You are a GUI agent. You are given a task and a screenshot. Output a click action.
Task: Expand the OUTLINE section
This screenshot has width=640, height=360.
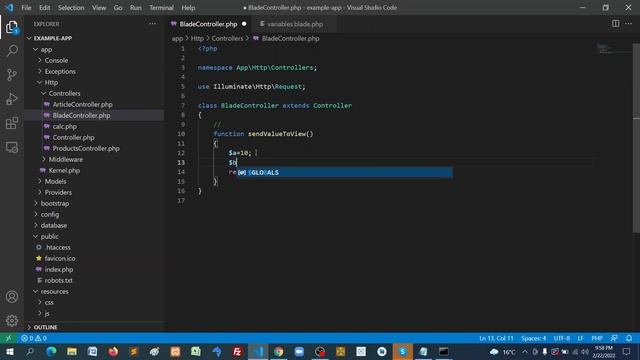45,327
